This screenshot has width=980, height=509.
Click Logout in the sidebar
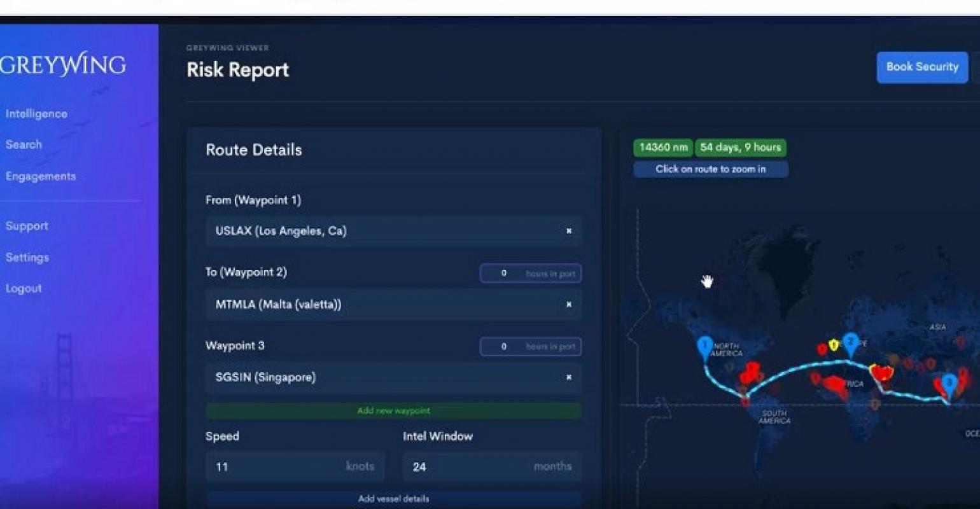[x=24, y=288]
